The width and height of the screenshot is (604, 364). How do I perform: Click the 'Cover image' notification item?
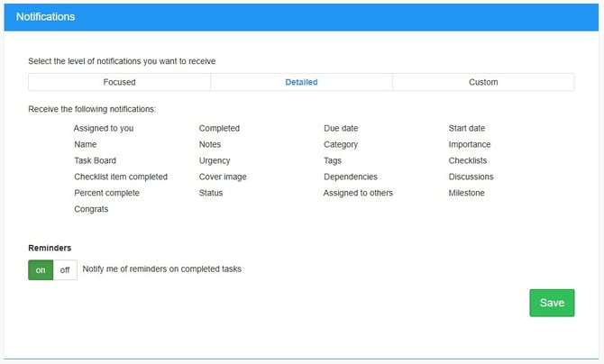[223, 177]
